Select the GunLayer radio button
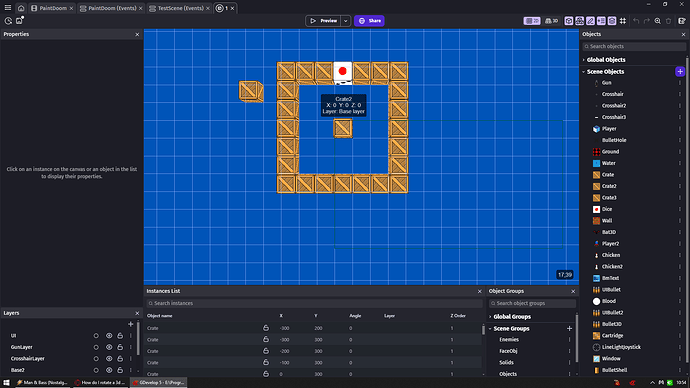The image size is (690, 388). [x=96, y=347]
